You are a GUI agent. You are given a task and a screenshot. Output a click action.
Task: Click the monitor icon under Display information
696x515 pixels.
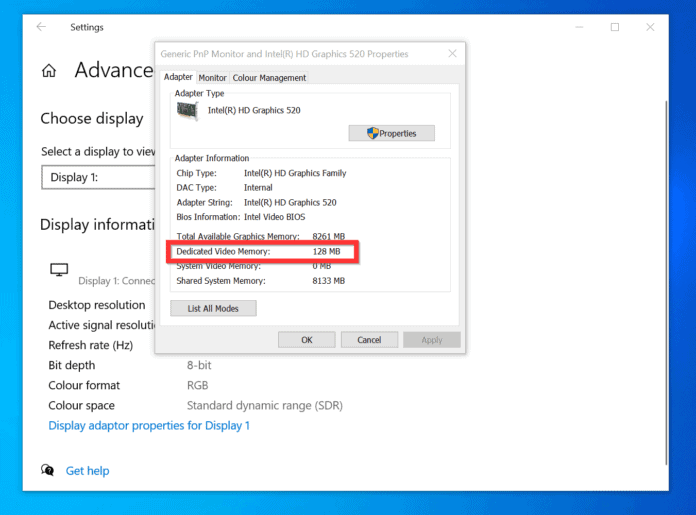click(59, 269)
